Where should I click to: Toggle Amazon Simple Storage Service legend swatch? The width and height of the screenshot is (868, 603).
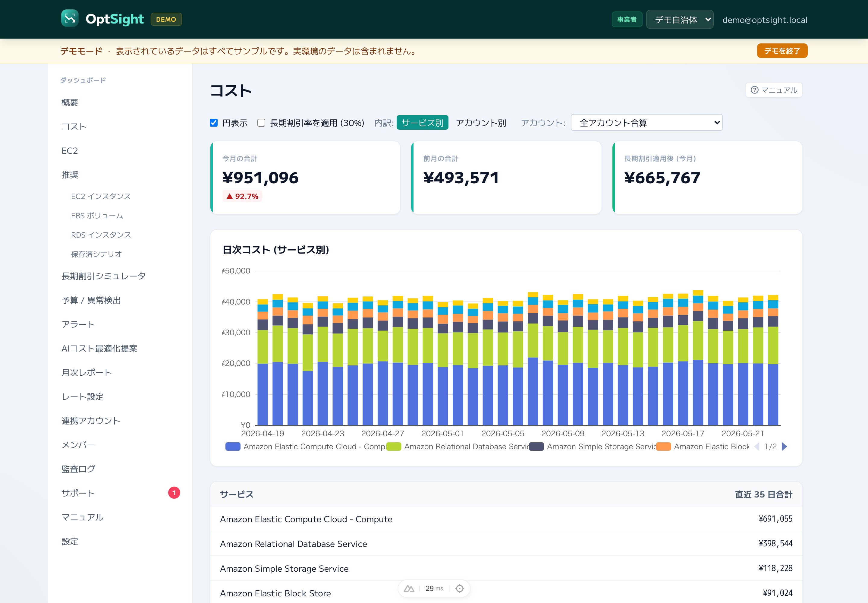pyautogui.click(x=536, y=447)
